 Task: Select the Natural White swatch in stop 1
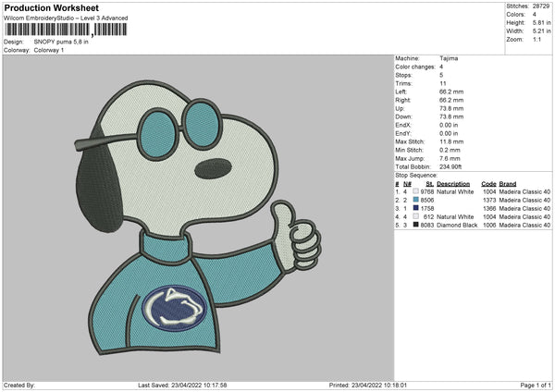[x=417, y=190]
